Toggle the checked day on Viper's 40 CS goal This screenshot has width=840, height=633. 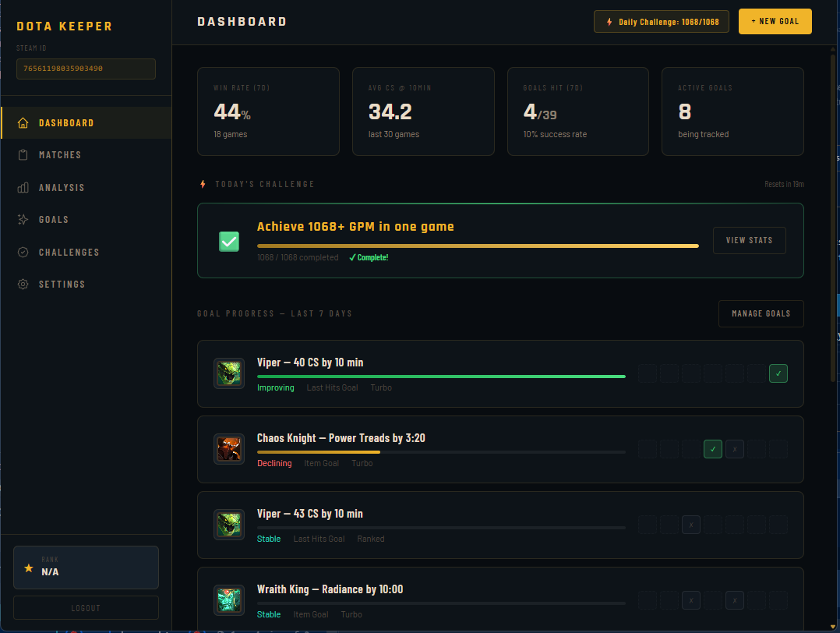[778, 373]
